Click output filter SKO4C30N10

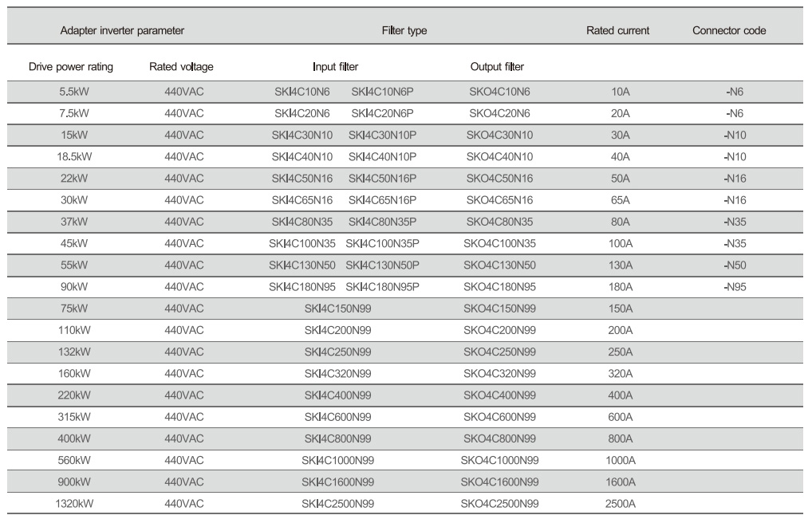(500, 136)
